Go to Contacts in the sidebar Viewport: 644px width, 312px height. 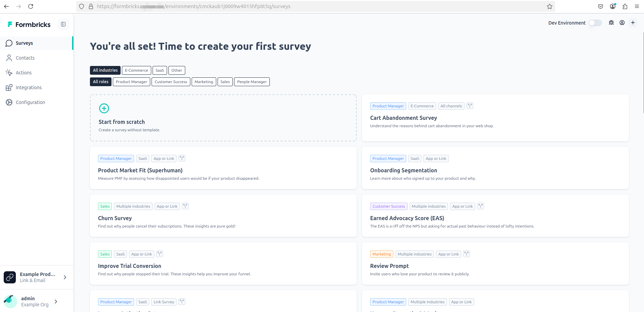click(25, 58)
